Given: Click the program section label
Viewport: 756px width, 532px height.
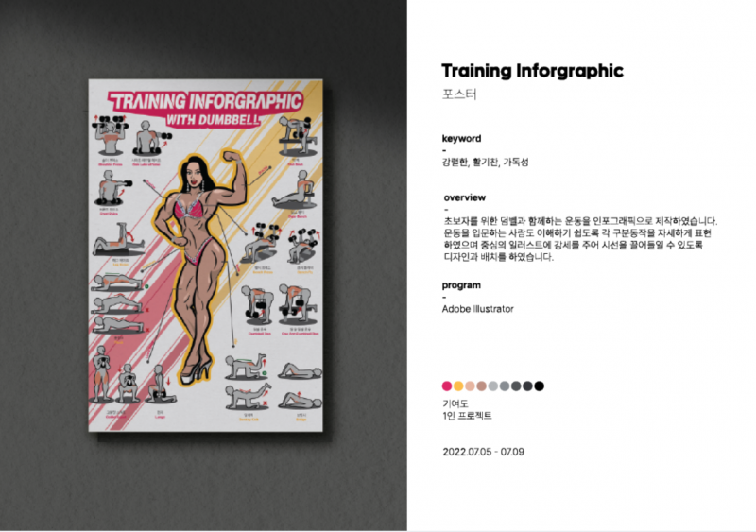Looking at the screenshot, I should pos(461,285).
